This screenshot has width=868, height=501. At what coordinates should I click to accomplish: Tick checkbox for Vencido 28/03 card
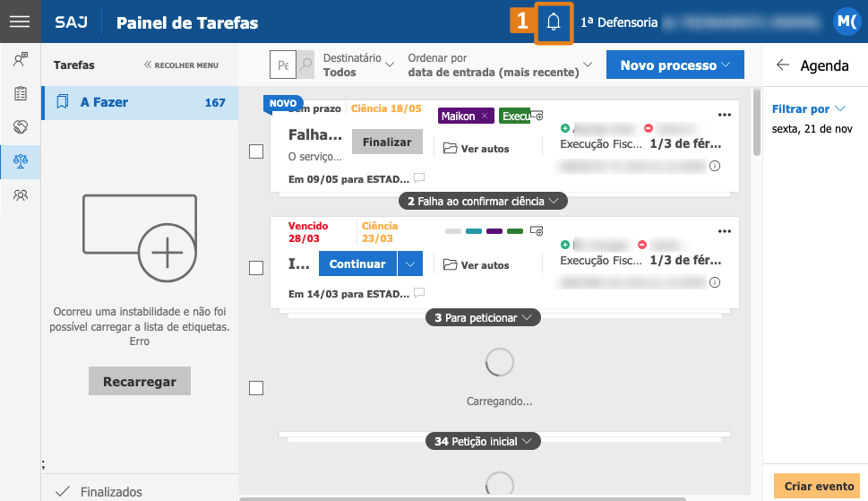[256, 268]
